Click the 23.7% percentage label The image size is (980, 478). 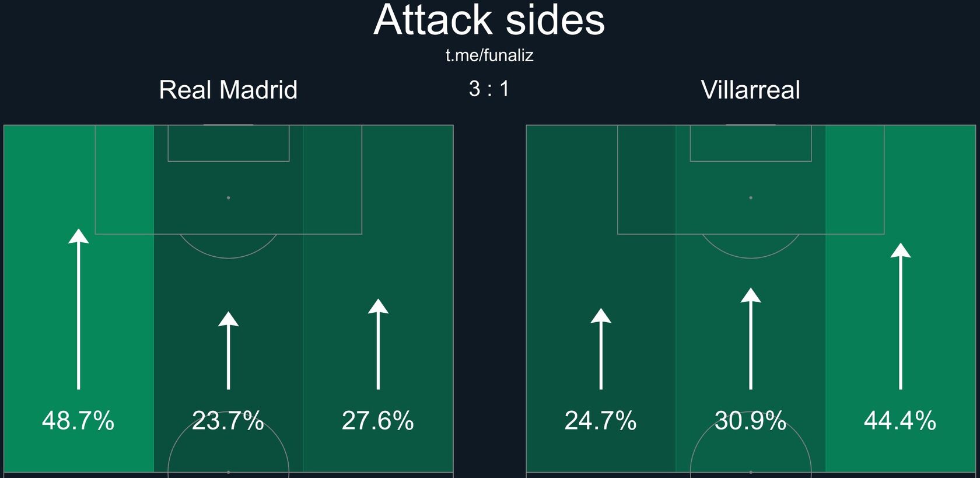pyautogui.click(x=228, y=421)
